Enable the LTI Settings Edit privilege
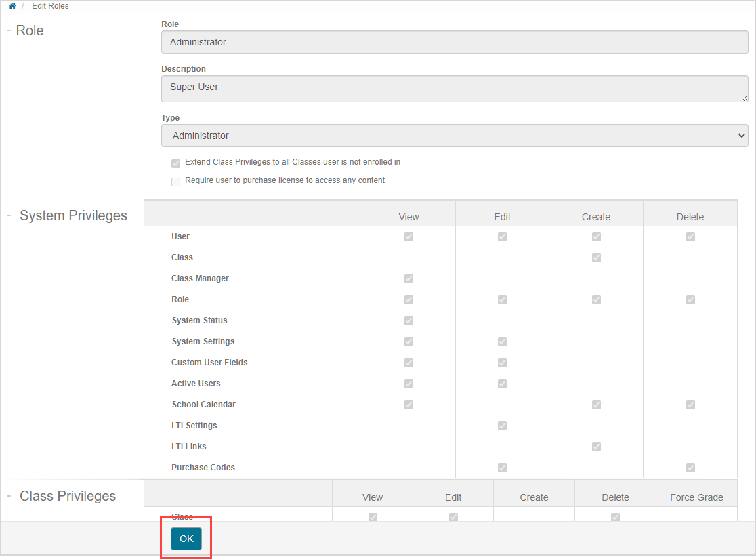Image resolution: width=756 pixels, height=559 pixels. click(x=502, y=426)
